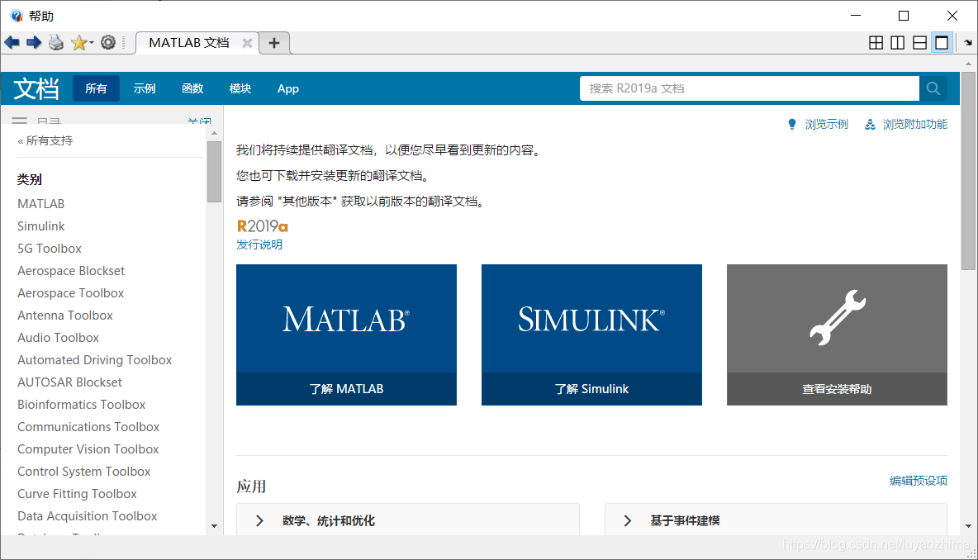The image size is (978, 560).
Task: Switch to the 函数 navigation tab
Action: coord(192,88)
